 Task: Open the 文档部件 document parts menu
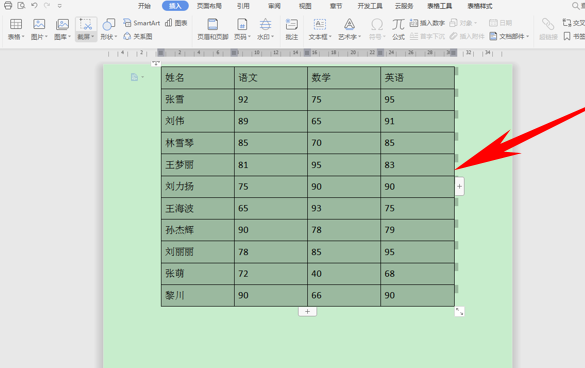509,36
